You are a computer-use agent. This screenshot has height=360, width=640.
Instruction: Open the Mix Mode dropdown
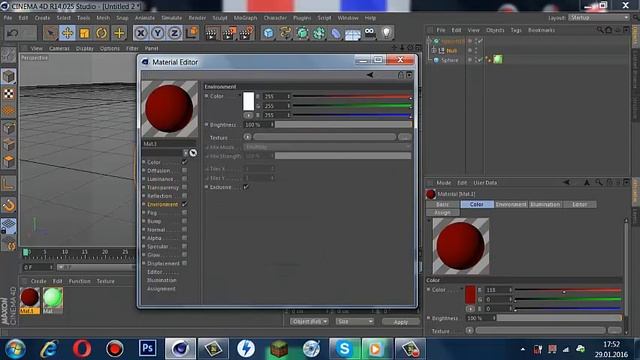click(327, 147)
